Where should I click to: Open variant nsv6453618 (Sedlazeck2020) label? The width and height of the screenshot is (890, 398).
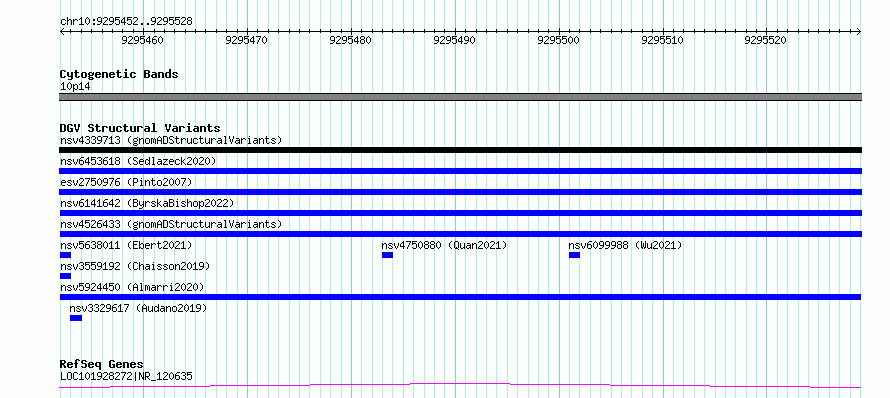pos(138,161)
